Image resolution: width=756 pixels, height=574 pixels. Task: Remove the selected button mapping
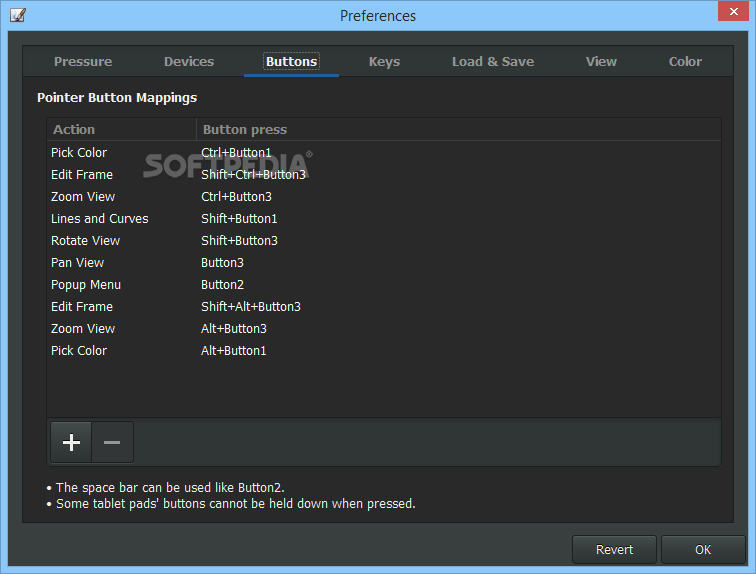click(112, 442)
